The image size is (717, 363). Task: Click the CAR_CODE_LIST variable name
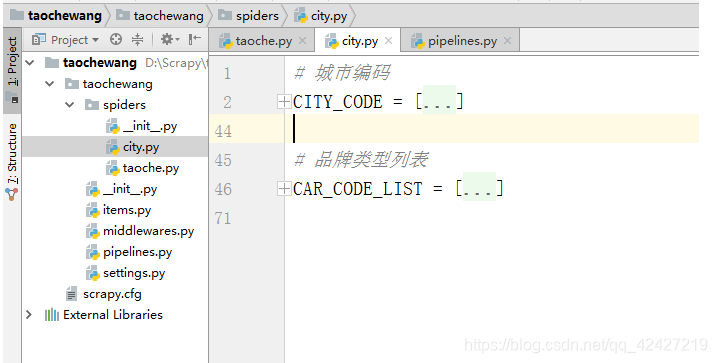[x=358, y=189]
